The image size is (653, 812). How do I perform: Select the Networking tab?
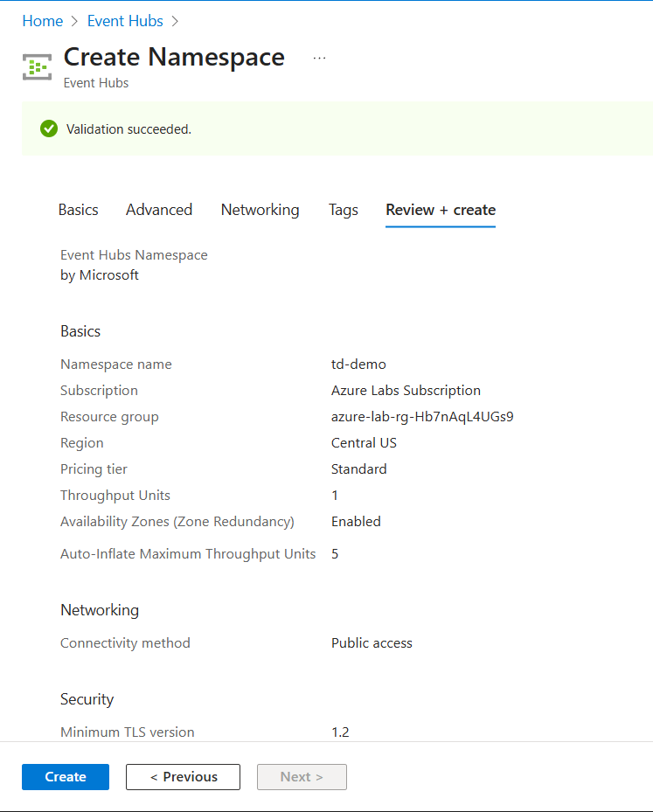click(x=260, y=210)
